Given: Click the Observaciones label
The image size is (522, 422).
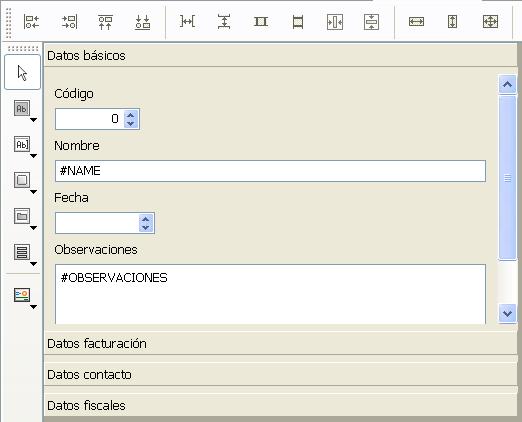Looking at the screenshot, I should 96,250.
